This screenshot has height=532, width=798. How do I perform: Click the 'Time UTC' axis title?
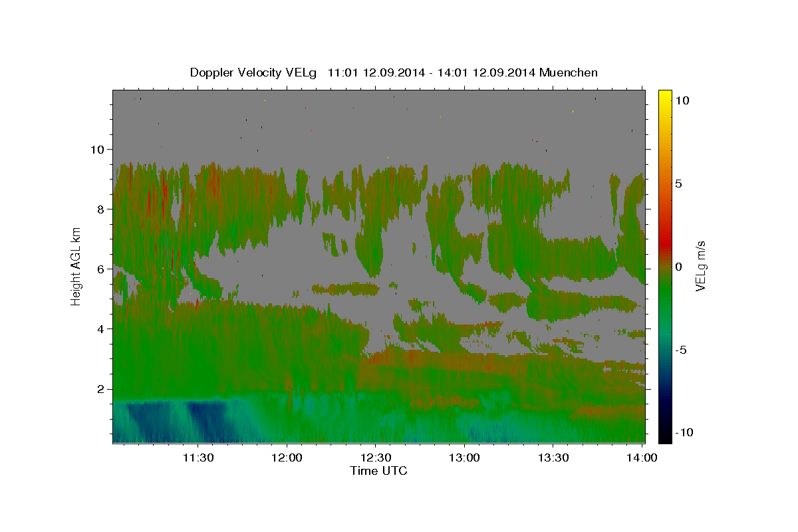coord(378,471)
